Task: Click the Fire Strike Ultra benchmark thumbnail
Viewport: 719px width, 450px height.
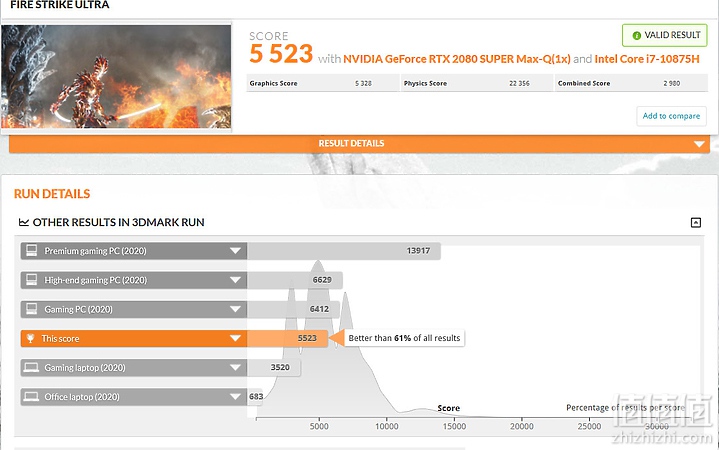Action: (x=116, y=76)
